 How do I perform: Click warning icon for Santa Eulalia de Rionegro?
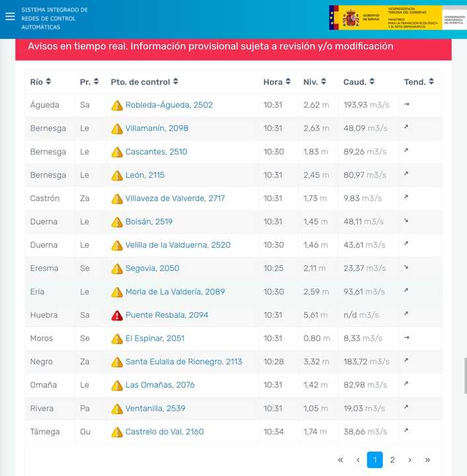tap(117, 362)
